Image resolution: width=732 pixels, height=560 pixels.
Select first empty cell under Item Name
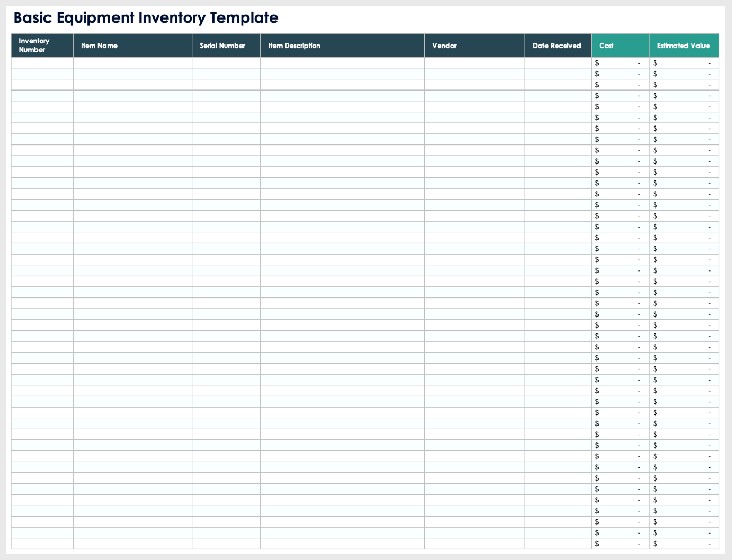coord(132,63)
